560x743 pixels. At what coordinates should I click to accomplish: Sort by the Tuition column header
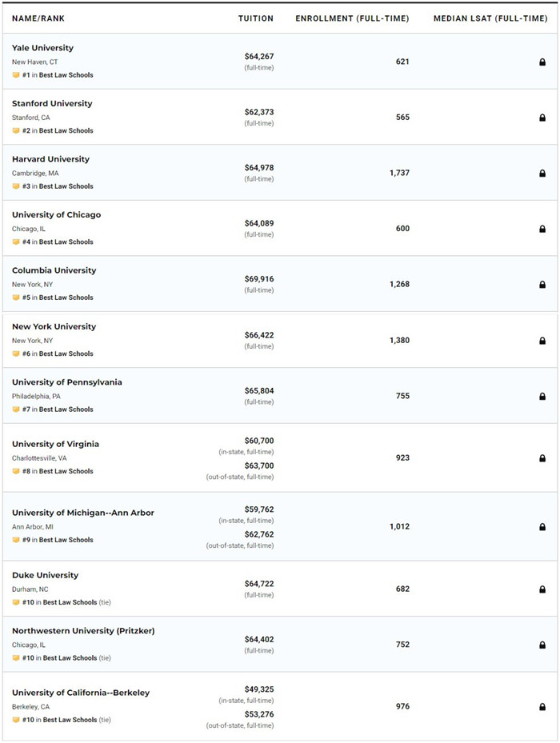[x=255, y=18]
